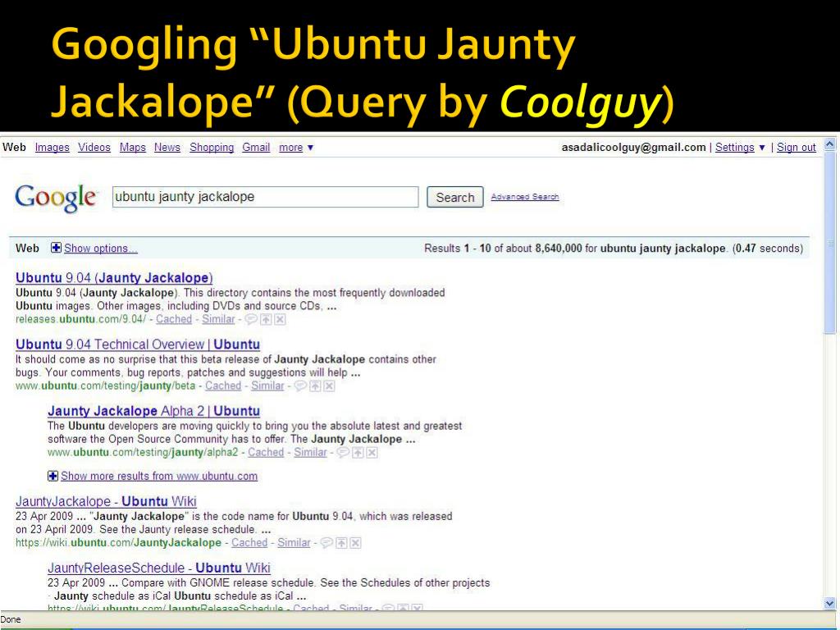
Task: Open Ubuntu 9.04 (Jaunty Jackalope) result title
Action: point(114,278)
